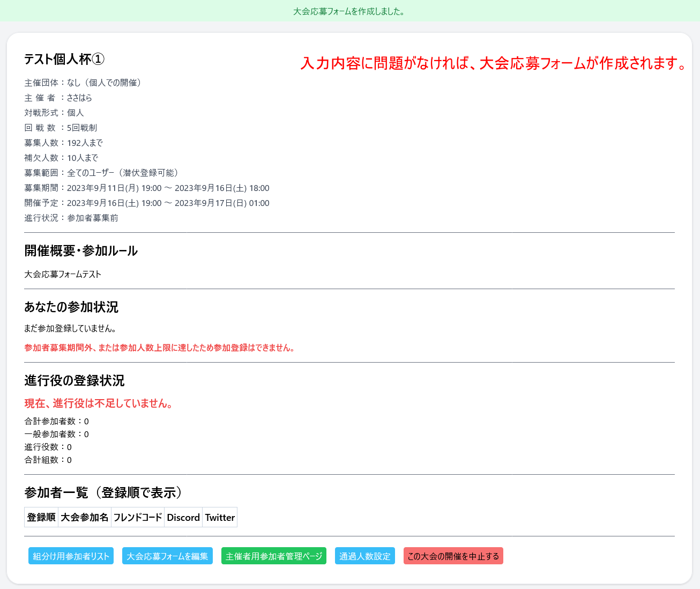The height and width of the screenshot is (589, 700).
Task: Click the 募集期間 date range text
Action: 146,188
